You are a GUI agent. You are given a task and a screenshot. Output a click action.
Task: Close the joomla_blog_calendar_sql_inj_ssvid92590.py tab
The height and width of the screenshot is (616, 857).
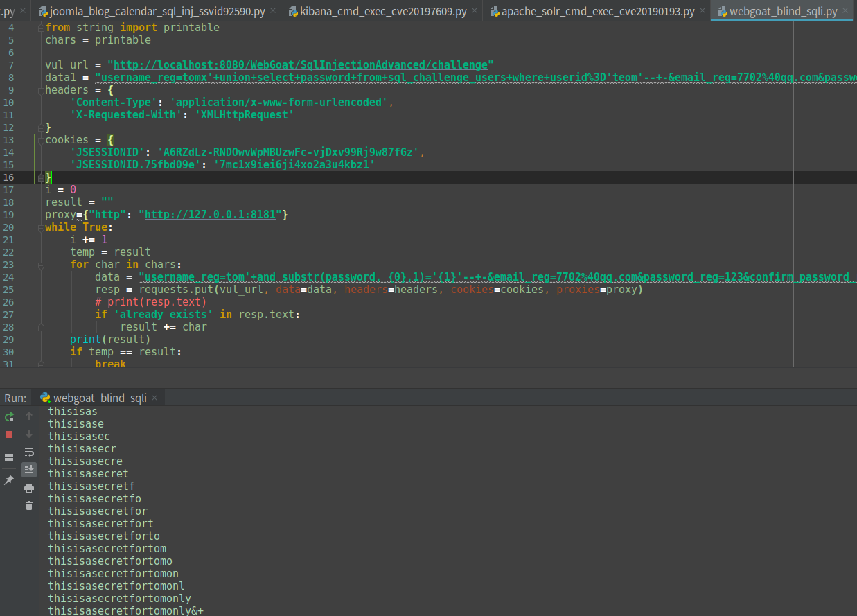pyautogui.click(x=273, y=12)
